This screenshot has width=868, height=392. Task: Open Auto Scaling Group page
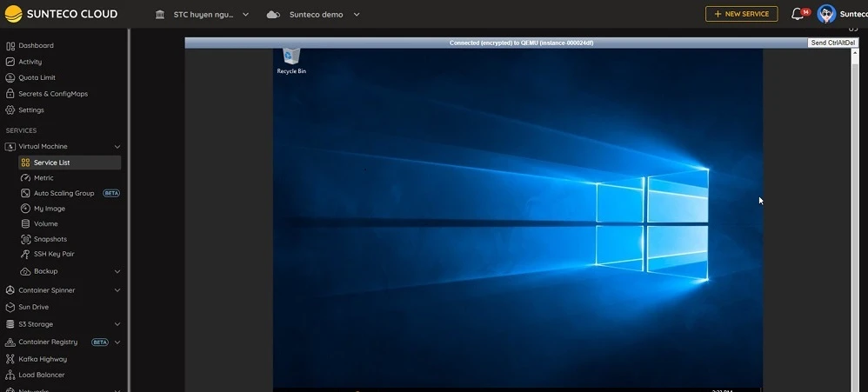click(63, 194)
